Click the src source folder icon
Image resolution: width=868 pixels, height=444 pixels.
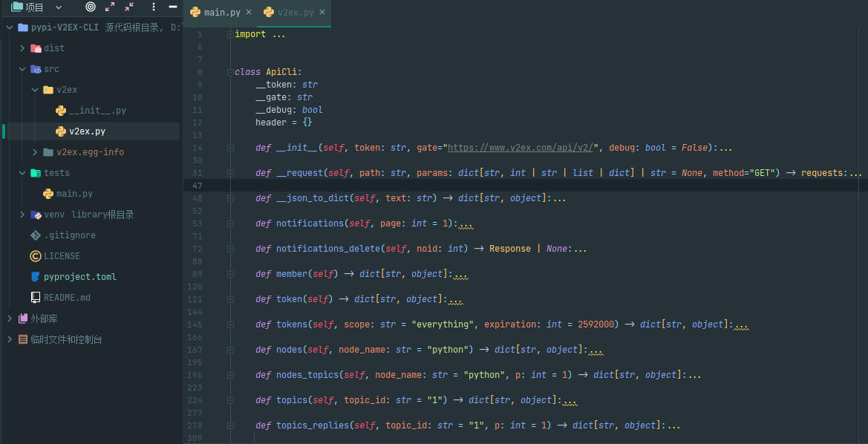[x=36, y=69]
